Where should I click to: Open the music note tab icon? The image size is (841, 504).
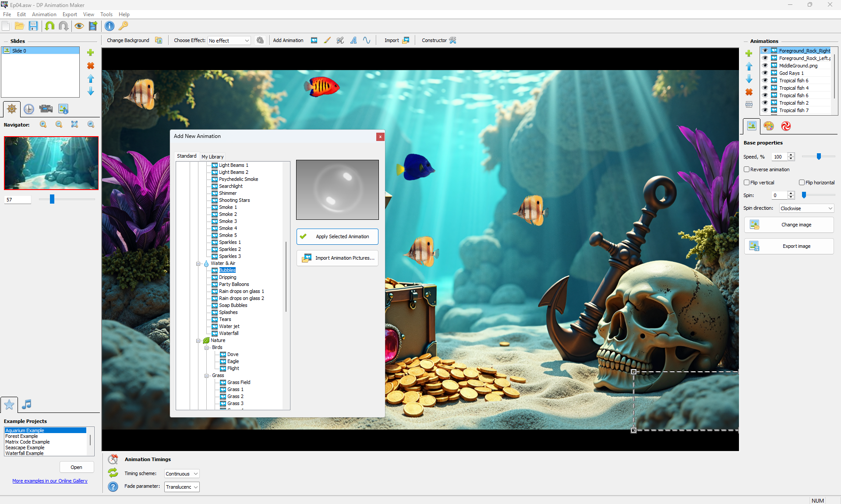tap(27, 404)
